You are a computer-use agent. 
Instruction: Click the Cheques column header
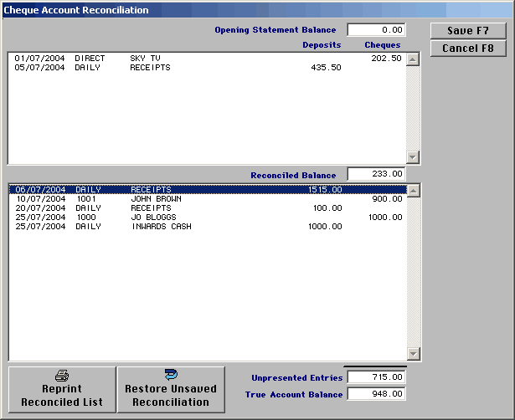pyautogui.click(x=383, y=45)
